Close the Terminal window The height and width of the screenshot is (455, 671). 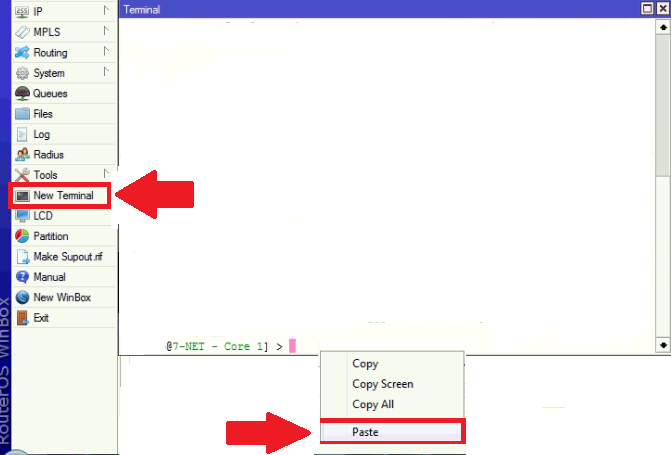tap(662, 9)
